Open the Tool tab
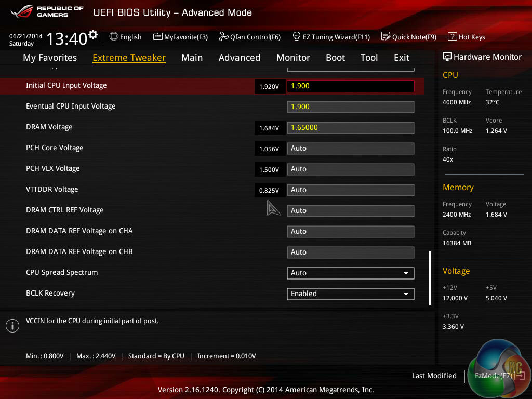 [369, 58]
